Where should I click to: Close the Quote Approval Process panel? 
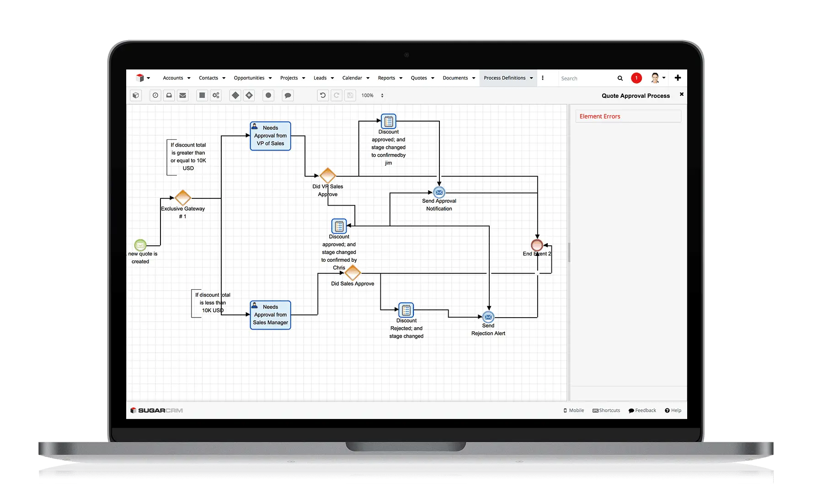click(682, 94)
